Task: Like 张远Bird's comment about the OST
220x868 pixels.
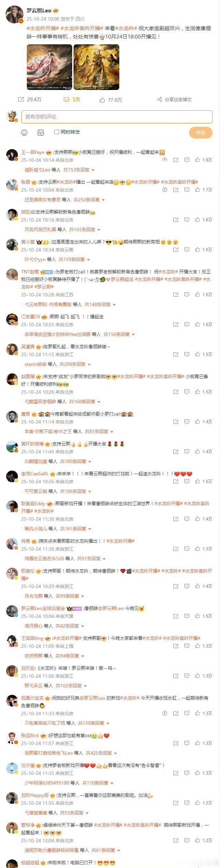Action: click(x=197, y=743)
